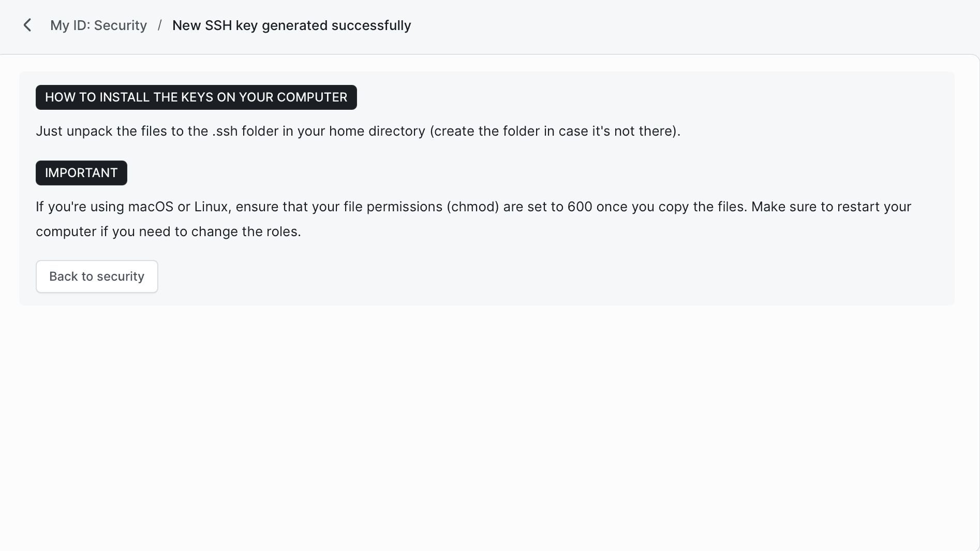Click '(create the folder in case it's not there)' text
The width and height of the screenshot is (980, 551).
click(x=555, y=131)
